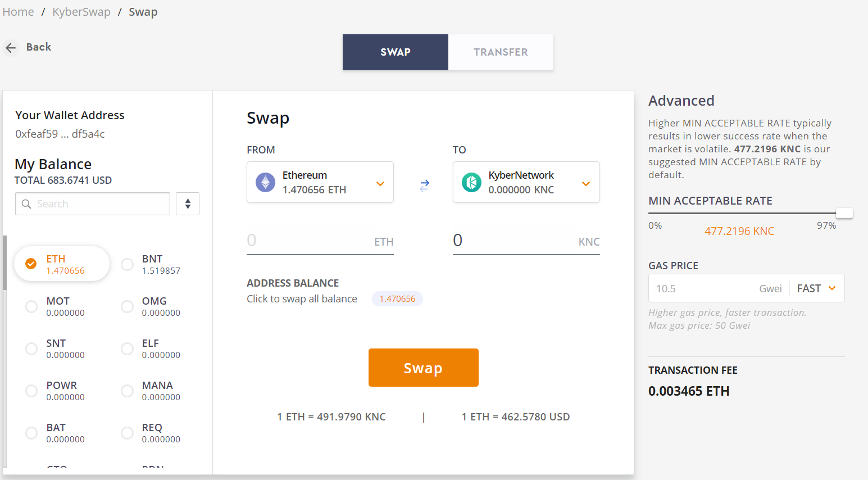Image resolution: width=868 pixels, height=480 pixels.
Task: Open the FAST gas price dropdown
Action: click(x=816, y=288)
